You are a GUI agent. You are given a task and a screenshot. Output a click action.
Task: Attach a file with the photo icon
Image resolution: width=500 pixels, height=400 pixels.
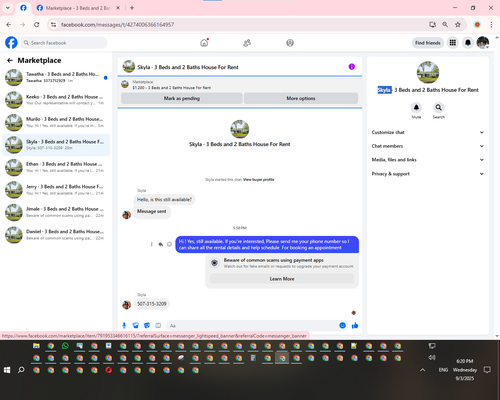coord(136,325)
